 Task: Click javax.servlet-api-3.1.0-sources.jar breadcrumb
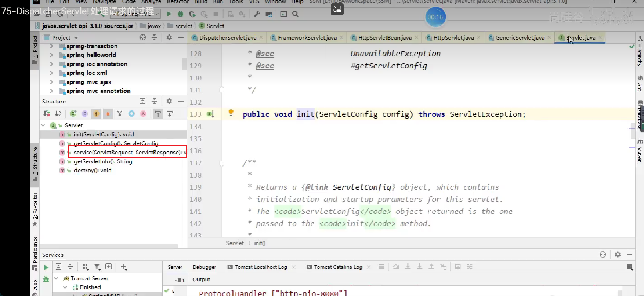[84, 26]
